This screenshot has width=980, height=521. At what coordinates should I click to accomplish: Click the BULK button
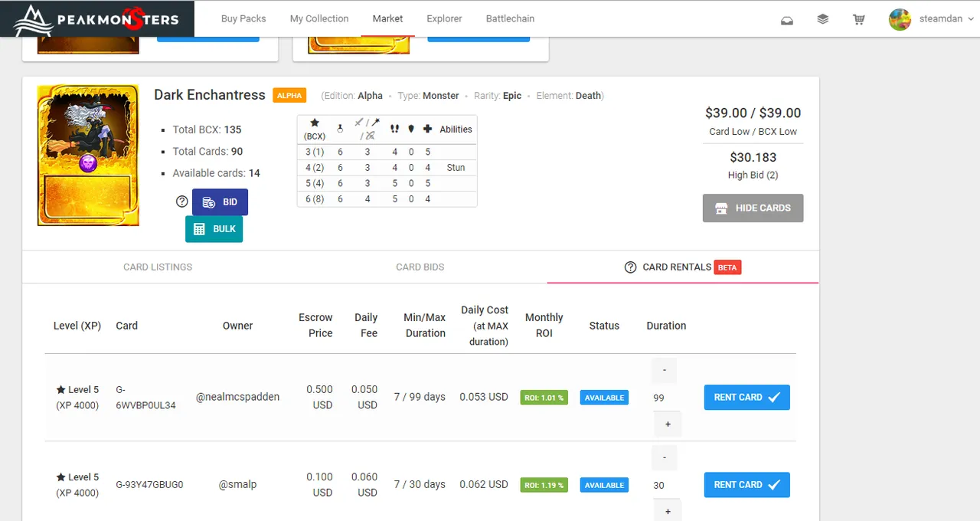[214, 229]
